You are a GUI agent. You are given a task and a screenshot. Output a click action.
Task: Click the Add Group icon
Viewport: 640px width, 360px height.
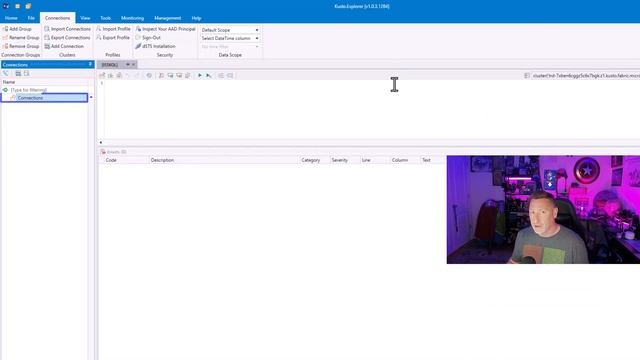click(5, 29)
